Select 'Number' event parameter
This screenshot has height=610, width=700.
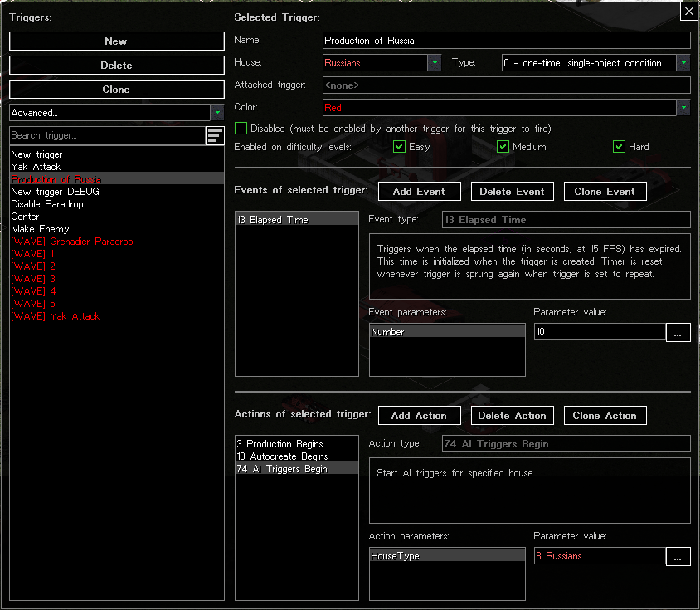click(447, 332)
